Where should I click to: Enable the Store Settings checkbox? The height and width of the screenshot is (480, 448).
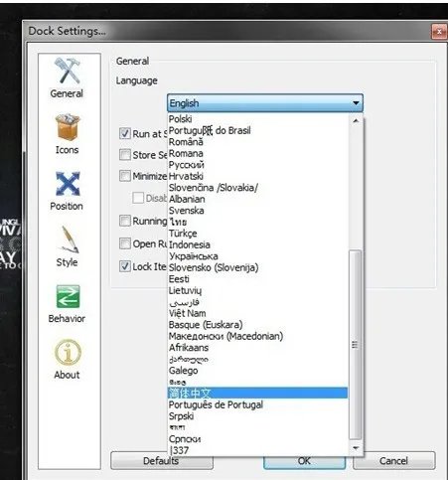click(125, 154)
